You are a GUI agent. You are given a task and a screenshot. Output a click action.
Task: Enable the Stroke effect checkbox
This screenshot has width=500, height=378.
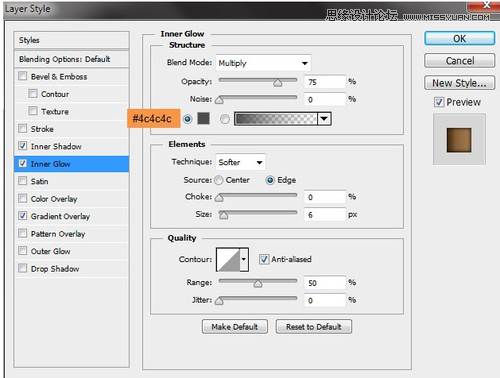pyautogui.click(x=23, y=128)
